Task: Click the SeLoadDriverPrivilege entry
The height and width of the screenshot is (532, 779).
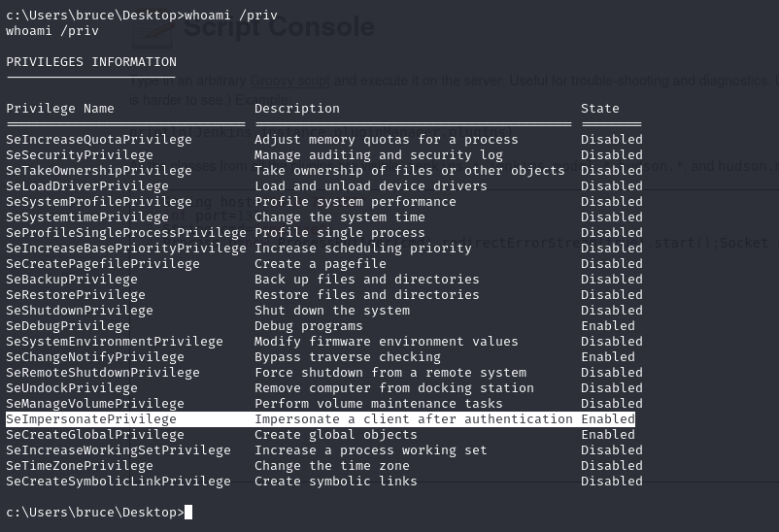Action: click(87, 186)
